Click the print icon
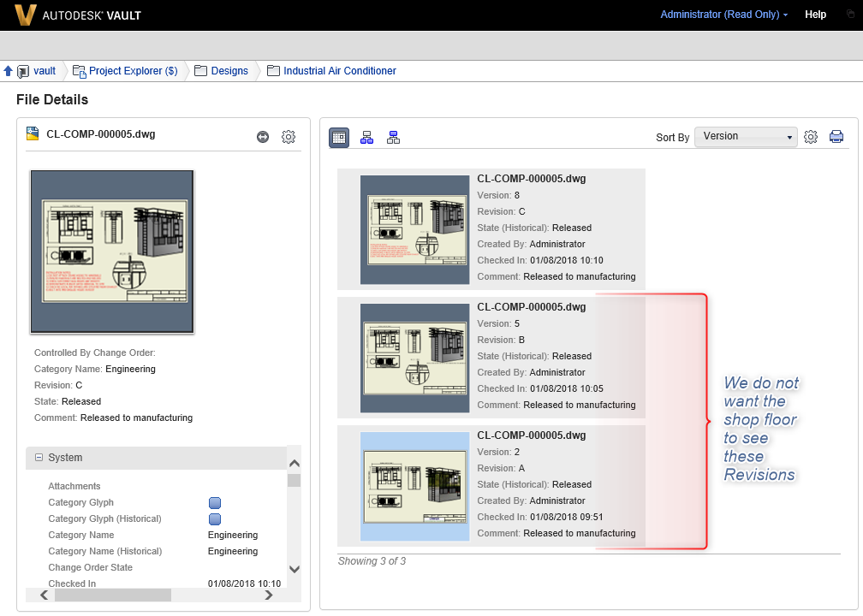The width and height of the screenshot is (863, 616). (836, 136)
